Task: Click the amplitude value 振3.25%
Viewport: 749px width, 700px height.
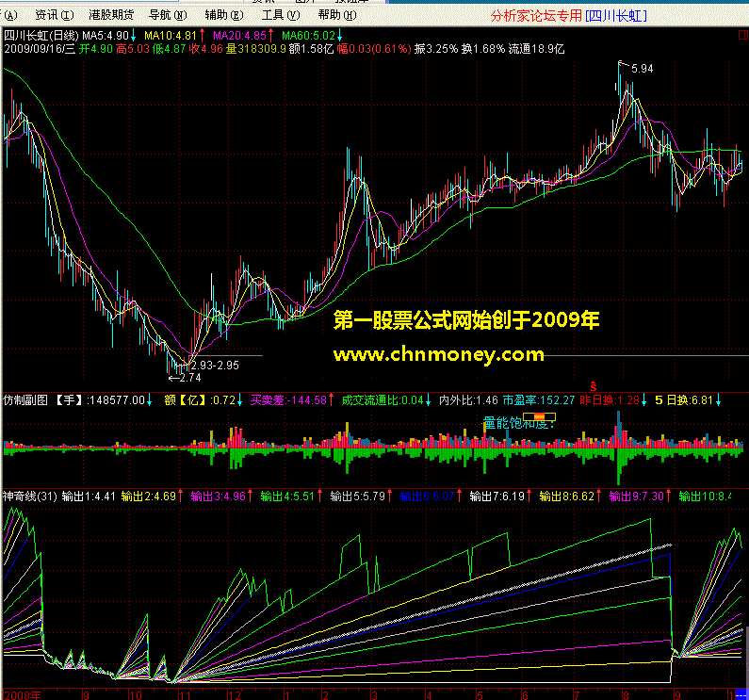Action: (x=436, y=49)
